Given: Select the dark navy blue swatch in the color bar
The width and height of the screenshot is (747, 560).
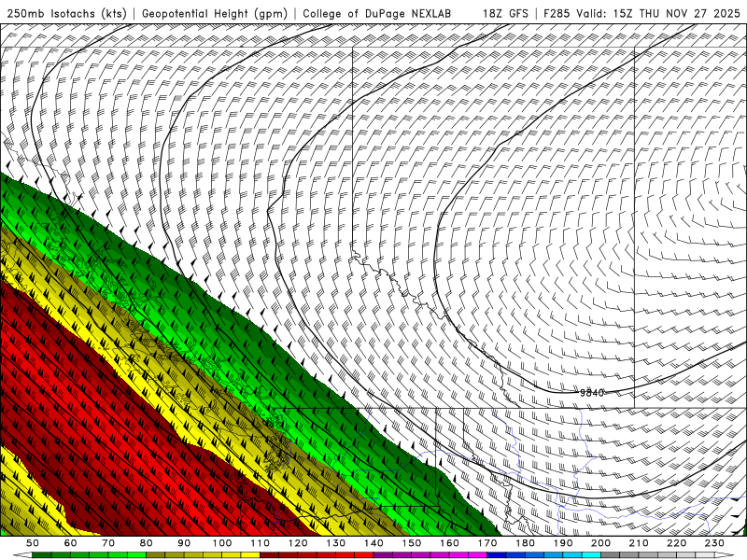Looking at the screenshot, I should pos(497,554).
